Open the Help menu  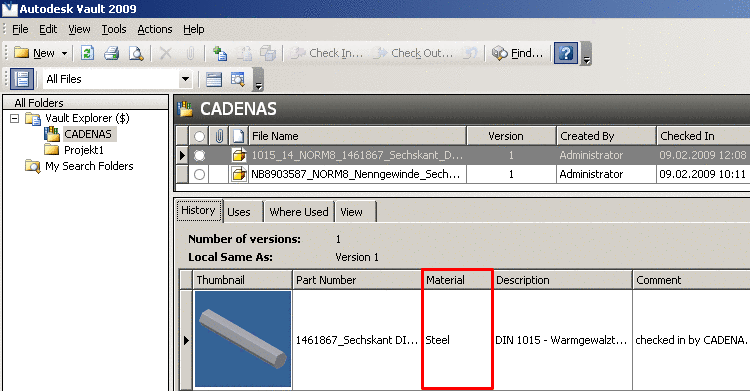point(194,29)
